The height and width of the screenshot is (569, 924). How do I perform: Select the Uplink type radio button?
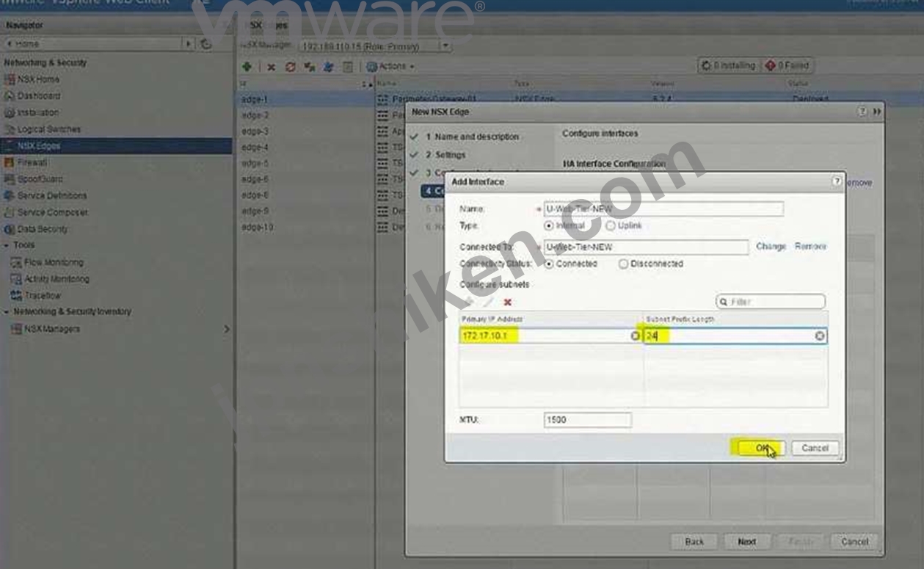(611, 226)
